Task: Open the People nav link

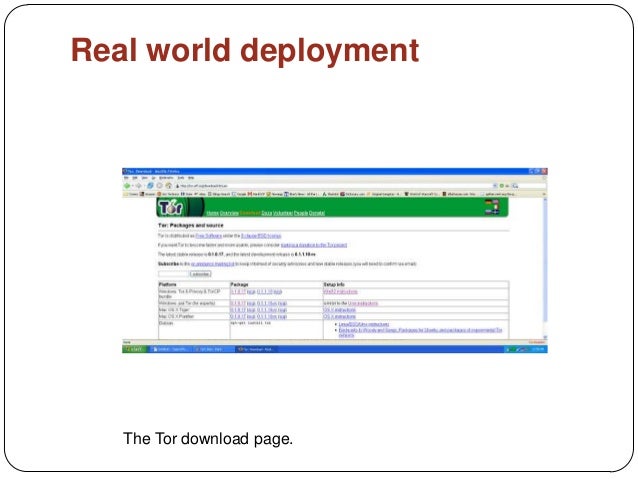Action: tap(301, 213)
